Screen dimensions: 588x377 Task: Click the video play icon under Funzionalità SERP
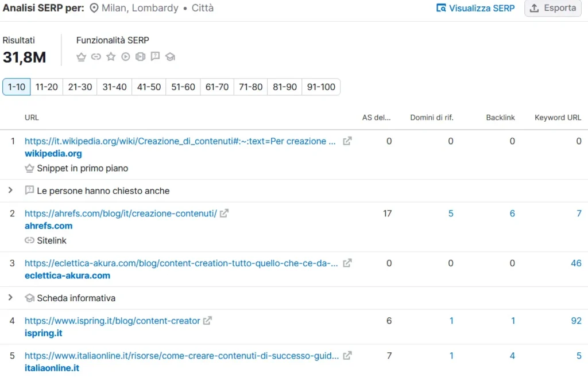point(126,57)
